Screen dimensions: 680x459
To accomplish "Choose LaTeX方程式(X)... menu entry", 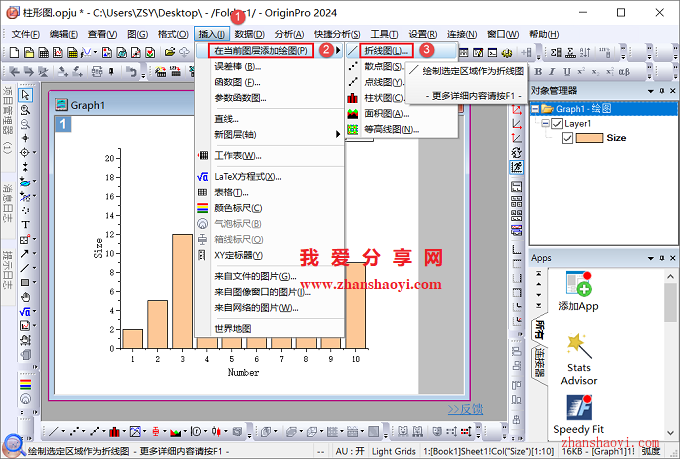I will pyautogui.click(x=270, y=177).
